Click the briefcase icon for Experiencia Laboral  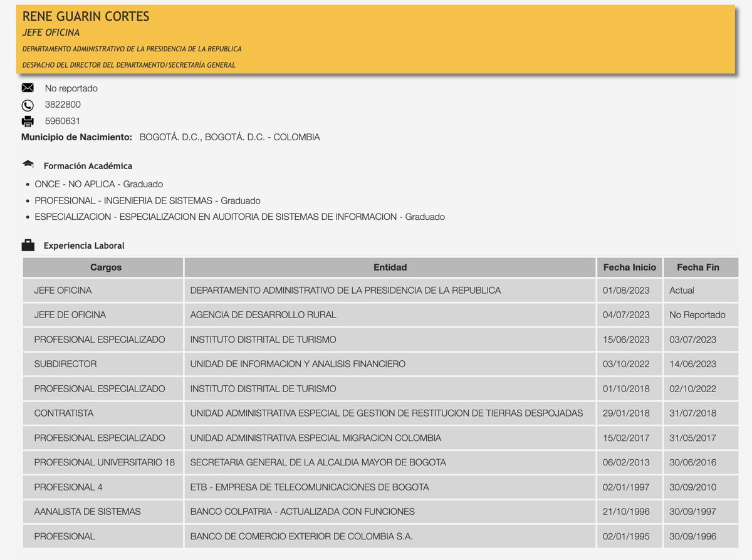[x=28, y=246]
